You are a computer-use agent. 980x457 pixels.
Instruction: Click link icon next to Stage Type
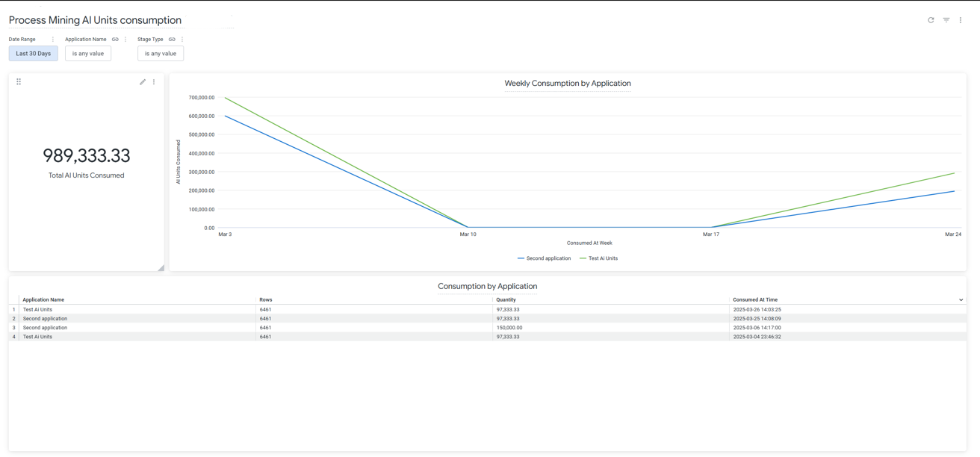[172, 40]
